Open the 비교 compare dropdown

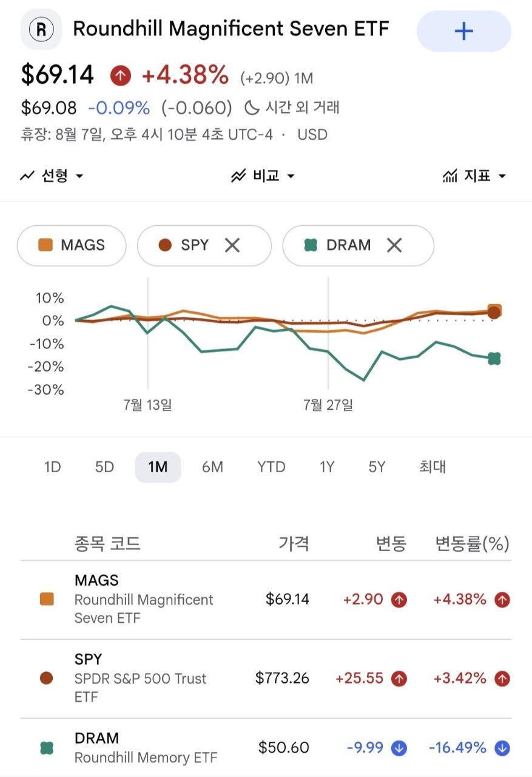click(263, 176)
